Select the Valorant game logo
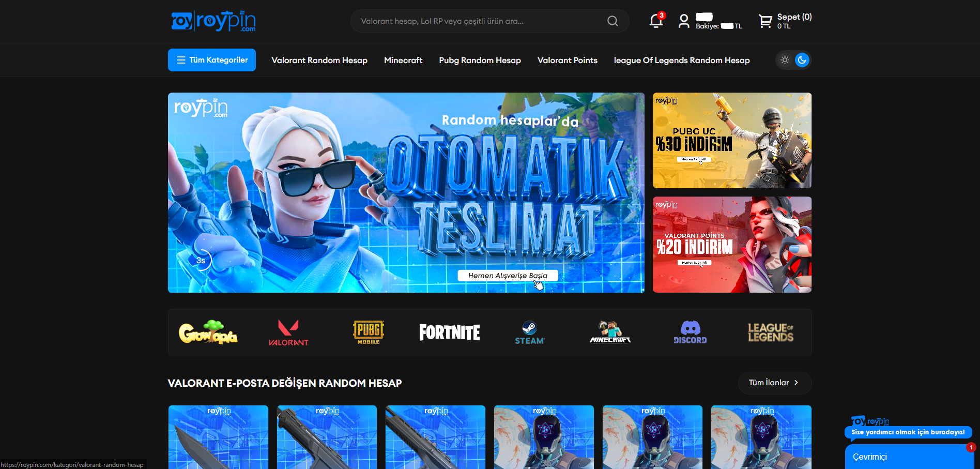Viewport: 980px width, 469px height. [x=288, y=332]
